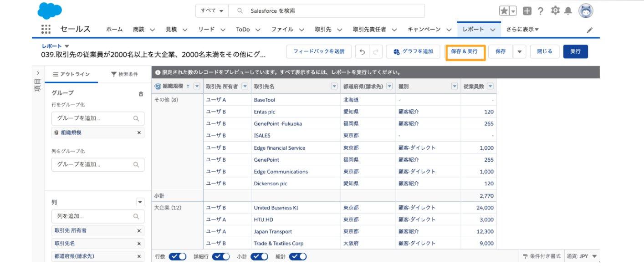Focus the Salesforce を検索 search field
644x270 pixels.
point(327,11)
